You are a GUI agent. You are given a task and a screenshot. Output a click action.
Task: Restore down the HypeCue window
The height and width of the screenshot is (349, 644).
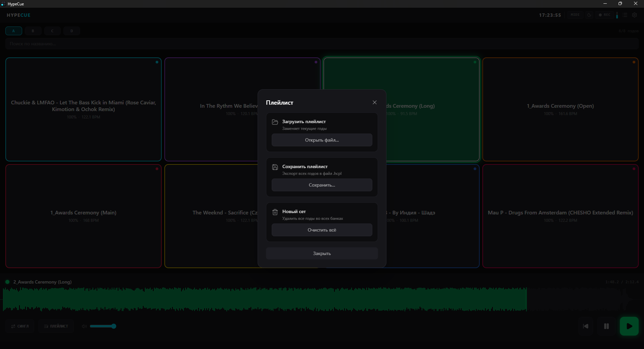(620, 4)
